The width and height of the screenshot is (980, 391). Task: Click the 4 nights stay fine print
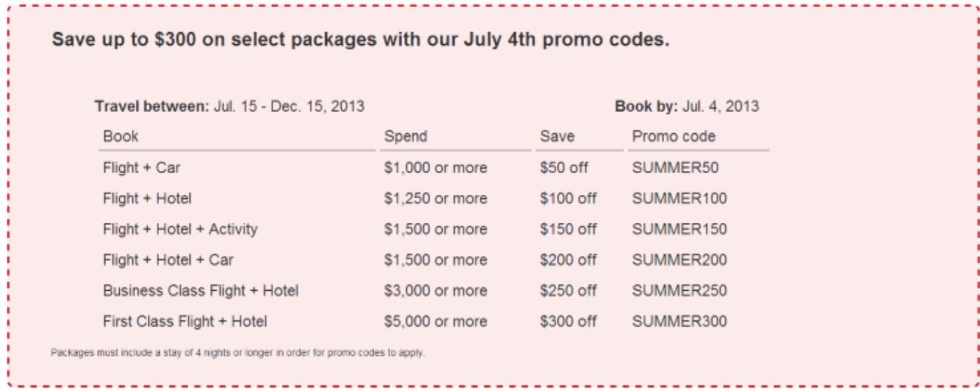pos(237,352)
